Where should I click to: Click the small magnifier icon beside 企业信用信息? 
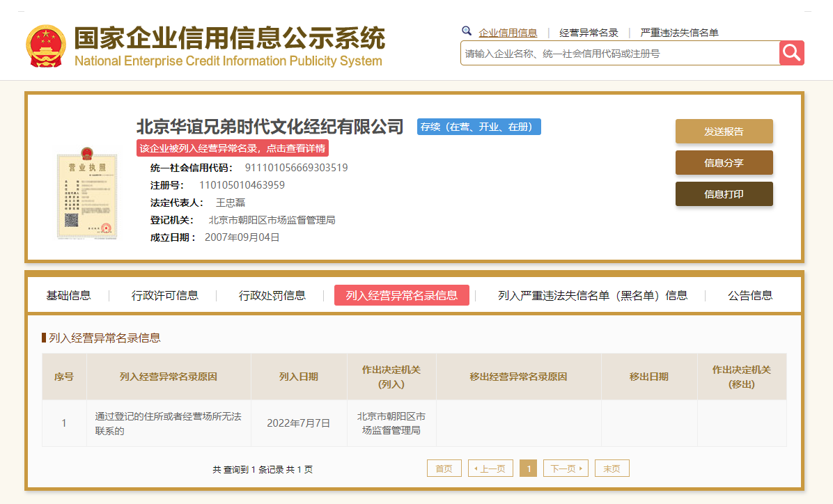coord(467,31)
